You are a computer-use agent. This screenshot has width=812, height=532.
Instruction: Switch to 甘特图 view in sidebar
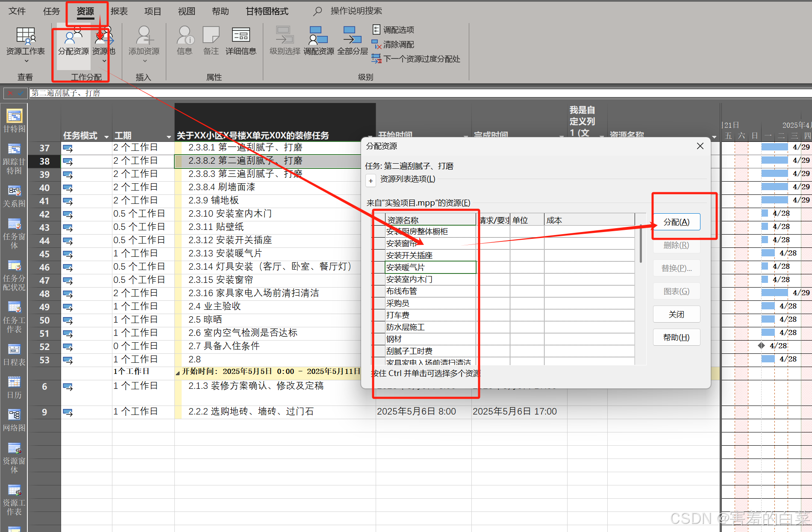(14, 120)
